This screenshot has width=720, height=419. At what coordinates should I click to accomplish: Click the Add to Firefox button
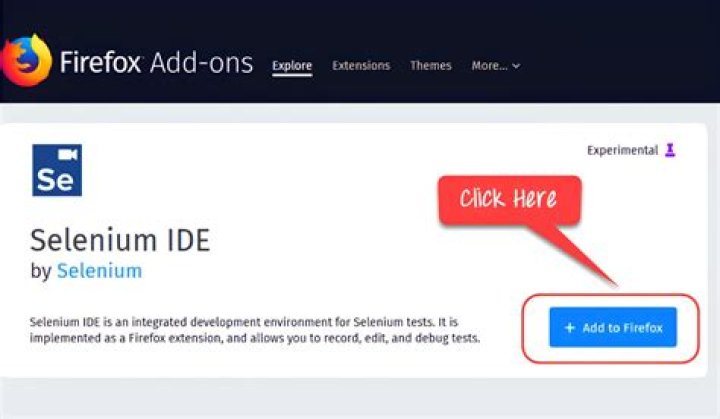[x=613, y=328]
